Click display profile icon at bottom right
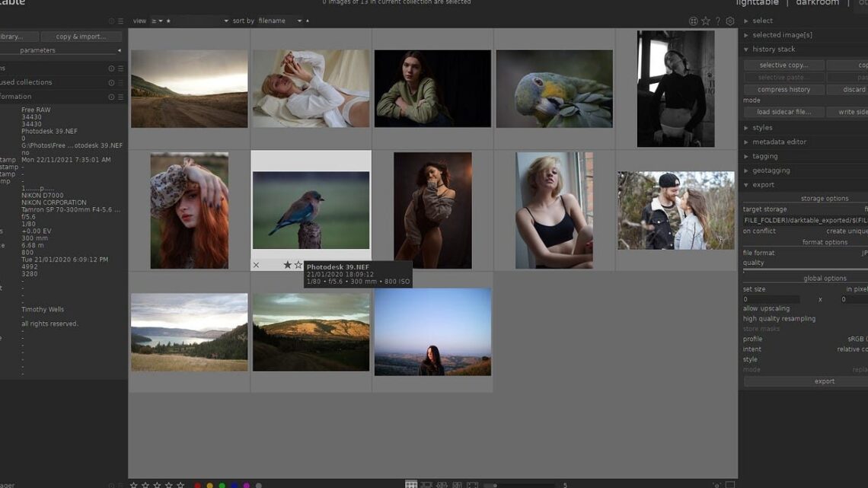This screenshot has width=868, height=488. 716,485
